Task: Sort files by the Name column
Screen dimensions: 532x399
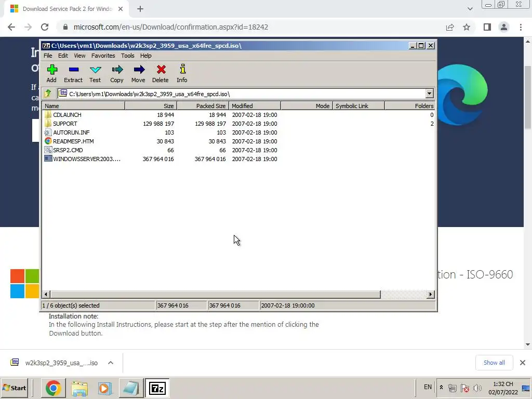Action: 84,106
